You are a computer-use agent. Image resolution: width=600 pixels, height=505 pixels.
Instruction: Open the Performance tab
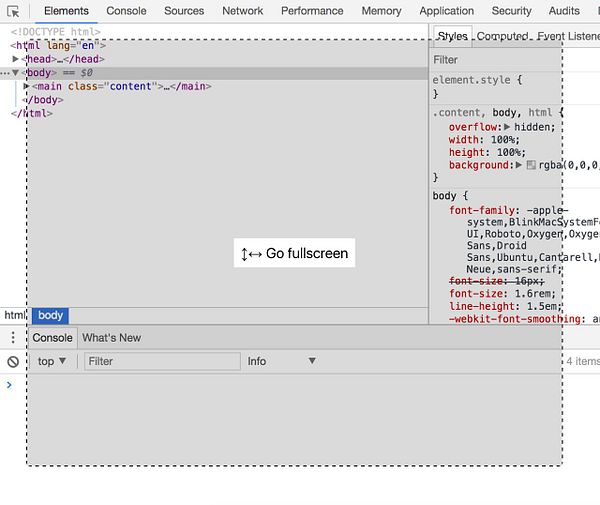point(312,11)
